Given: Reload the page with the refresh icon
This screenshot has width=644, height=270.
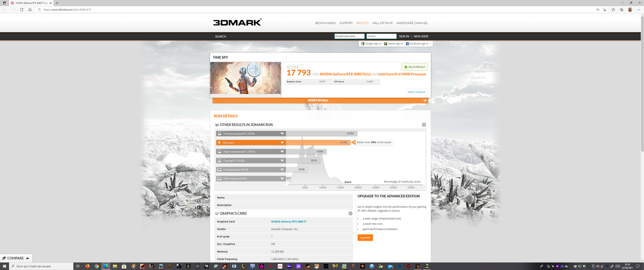Looking at the screenshot, I should (22, 10).
